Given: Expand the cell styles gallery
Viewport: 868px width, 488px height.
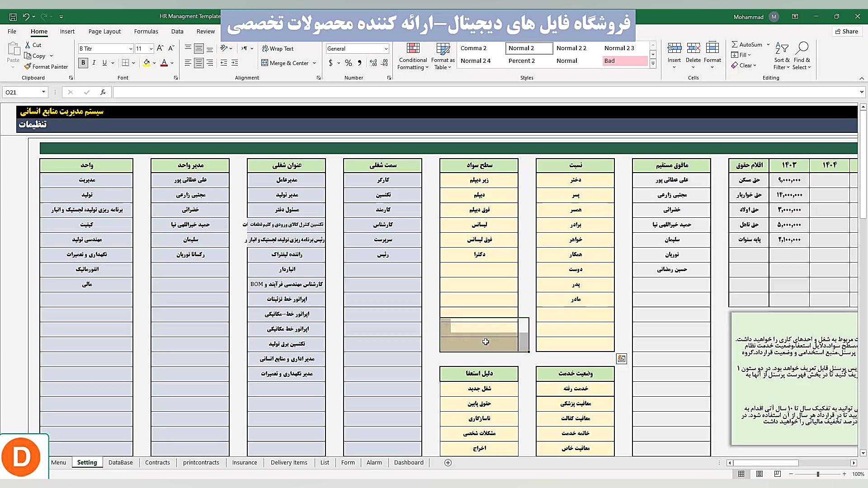Looking at the screenshot, I should tap(653, 64).
